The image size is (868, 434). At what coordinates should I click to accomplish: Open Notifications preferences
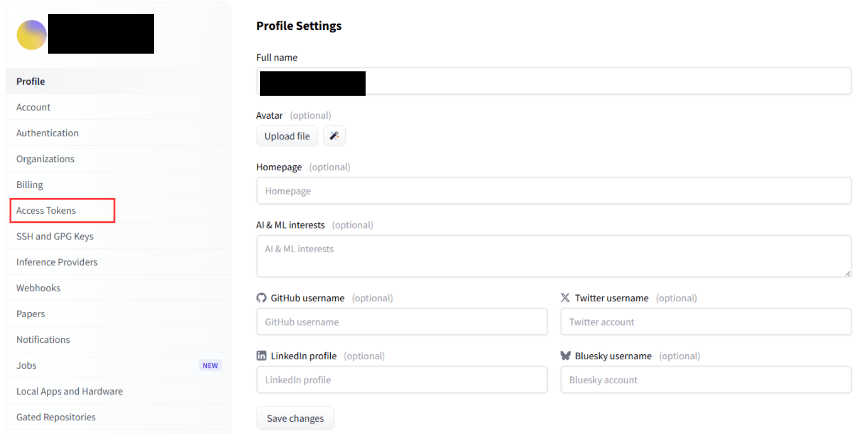[44, 340]
